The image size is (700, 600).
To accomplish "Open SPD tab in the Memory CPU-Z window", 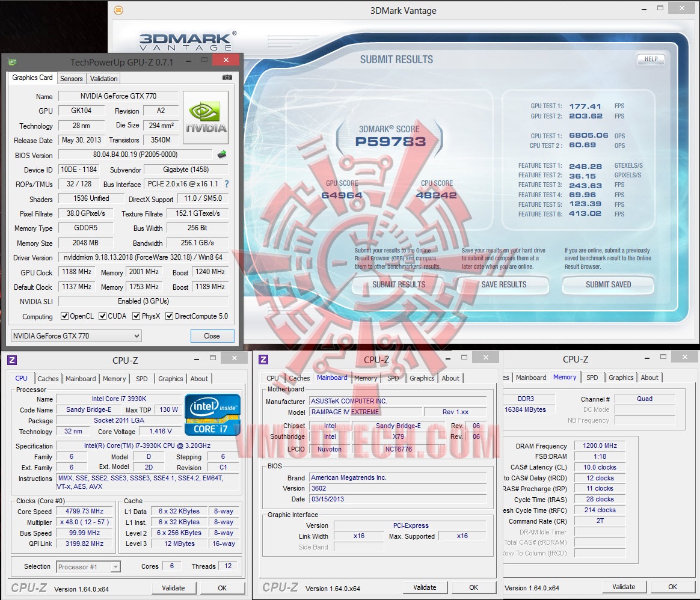I will click(592, 378).
